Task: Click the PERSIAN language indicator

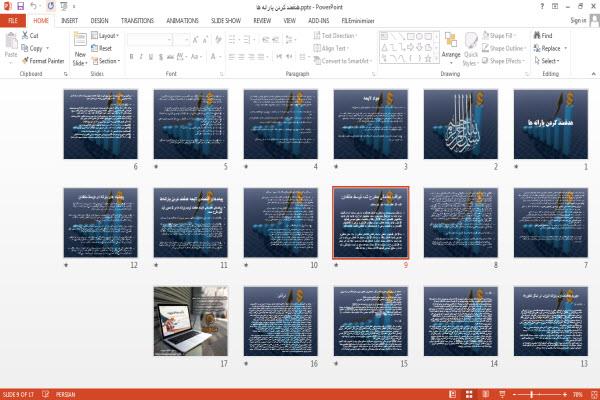Action: (x=65, y=394)
